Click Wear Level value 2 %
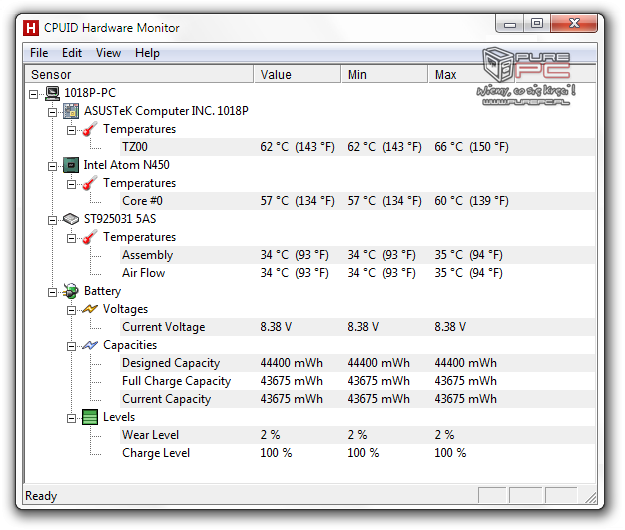This screenshot has width=625, height=530. click(271, 435)
